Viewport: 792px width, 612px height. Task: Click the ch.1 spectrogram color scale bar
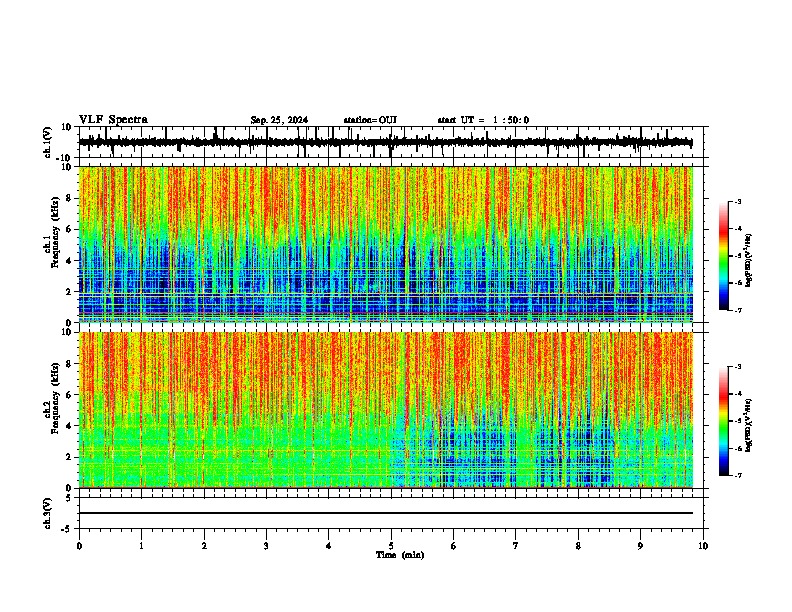(x=724, y=256)
